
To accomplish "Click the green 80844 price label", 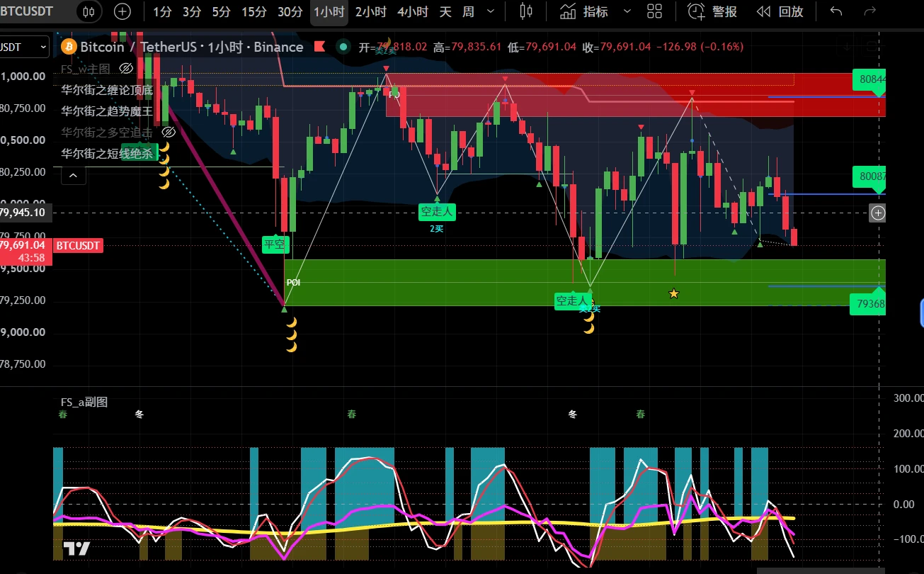I will coord(869,81).
